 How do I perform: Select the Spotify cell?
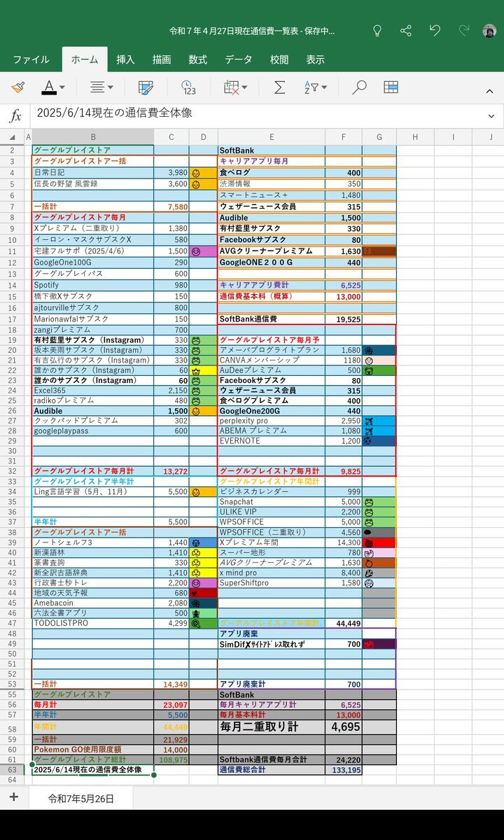point(93,286)
